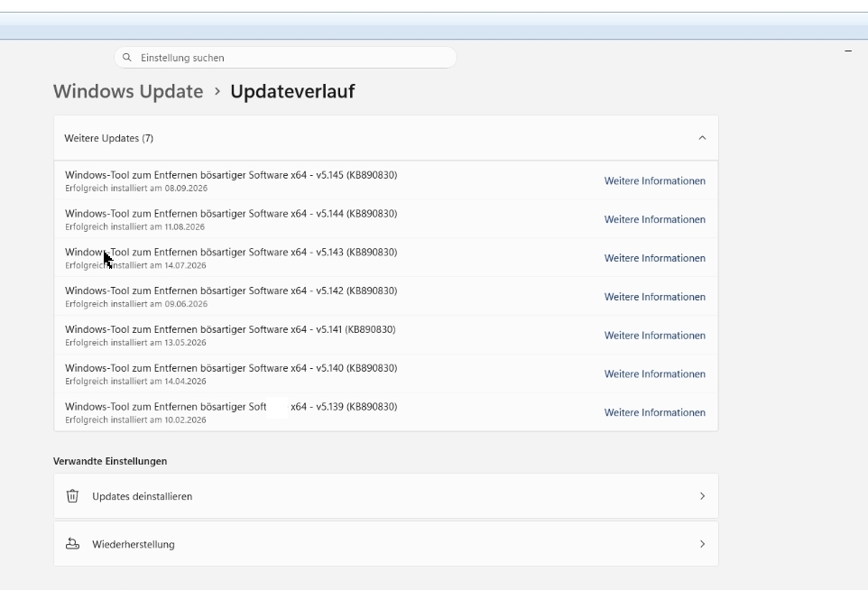Click the search magnifier icon
Image resolution: width=868 pixels, height=590 pixels.
[126, 58]
